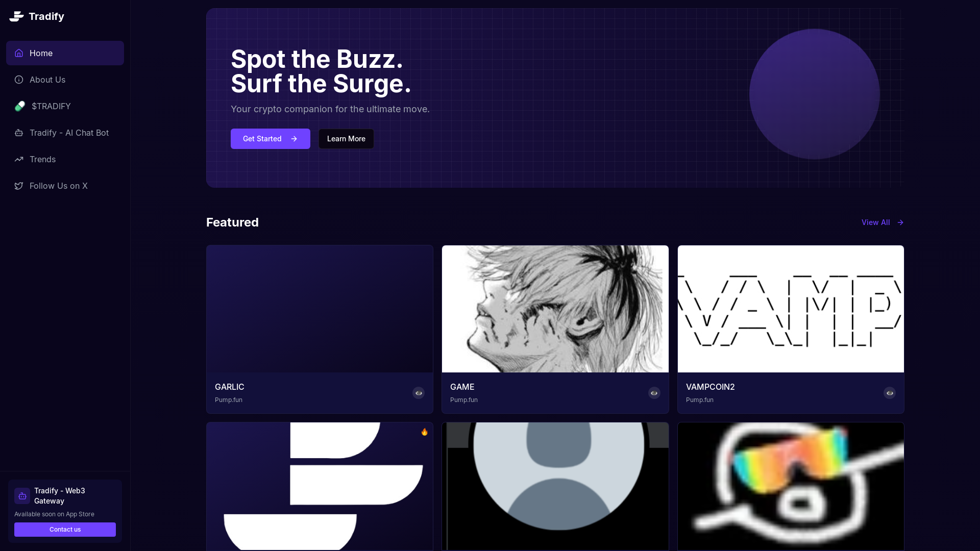980x551 pixels.
Task: Click the Learn More button
Action: click(x=346, y=139)
